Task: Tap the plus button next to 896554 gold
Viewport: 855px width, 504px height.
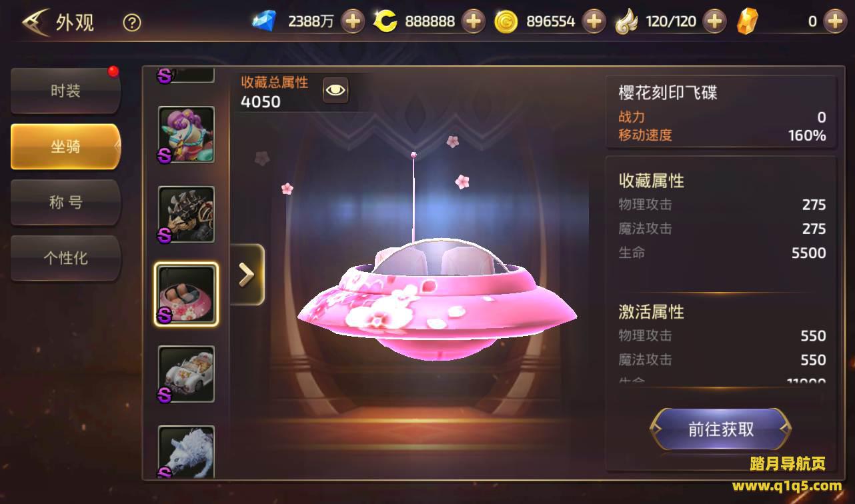Action: tap(594, 21)
